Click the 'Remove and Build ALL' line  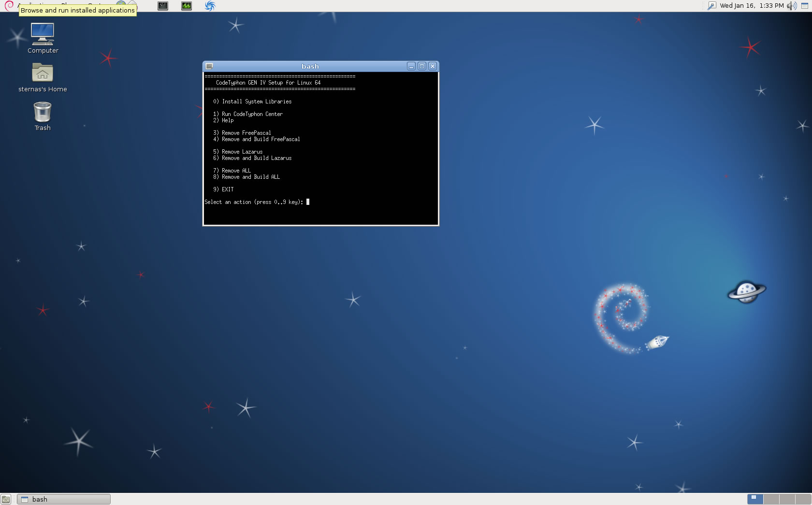pos(246,177)
